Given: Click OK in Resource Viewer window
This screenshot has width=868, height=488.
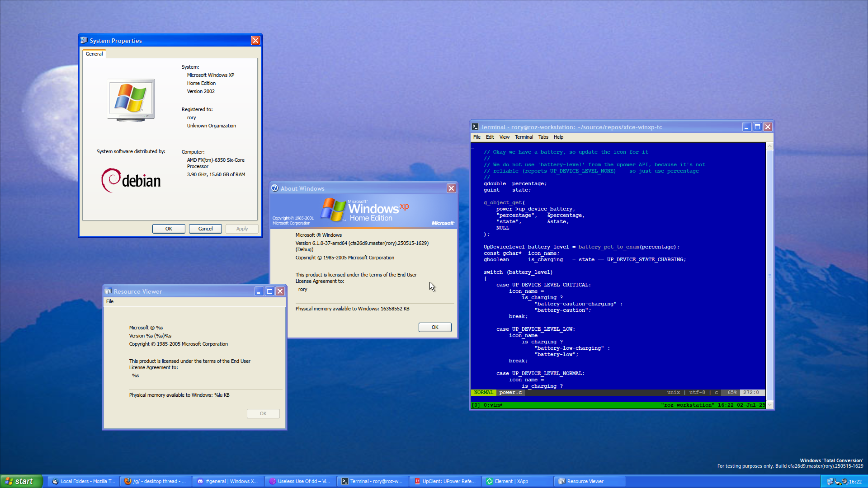Looking at the screenshot, I should [263, 413].
